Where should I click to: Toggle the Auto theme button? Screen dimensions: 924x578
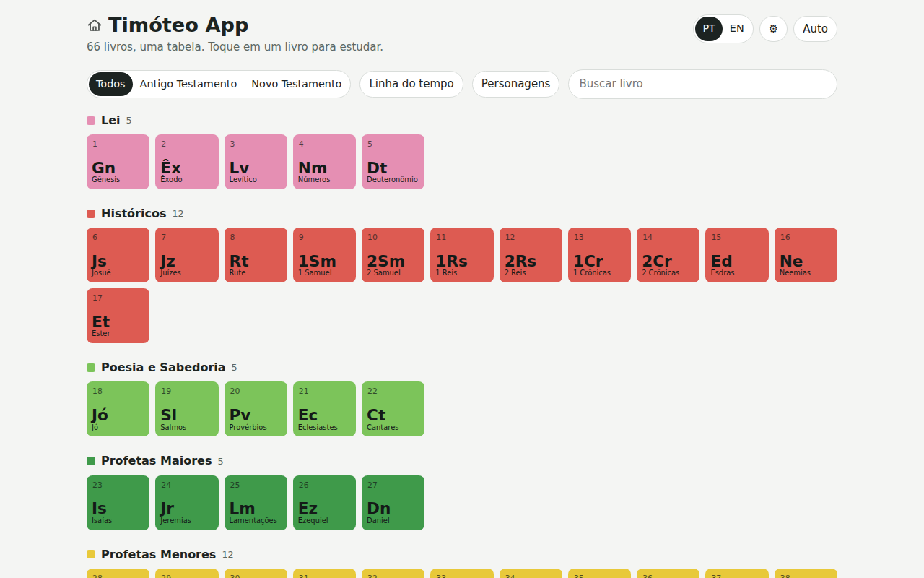815,29
